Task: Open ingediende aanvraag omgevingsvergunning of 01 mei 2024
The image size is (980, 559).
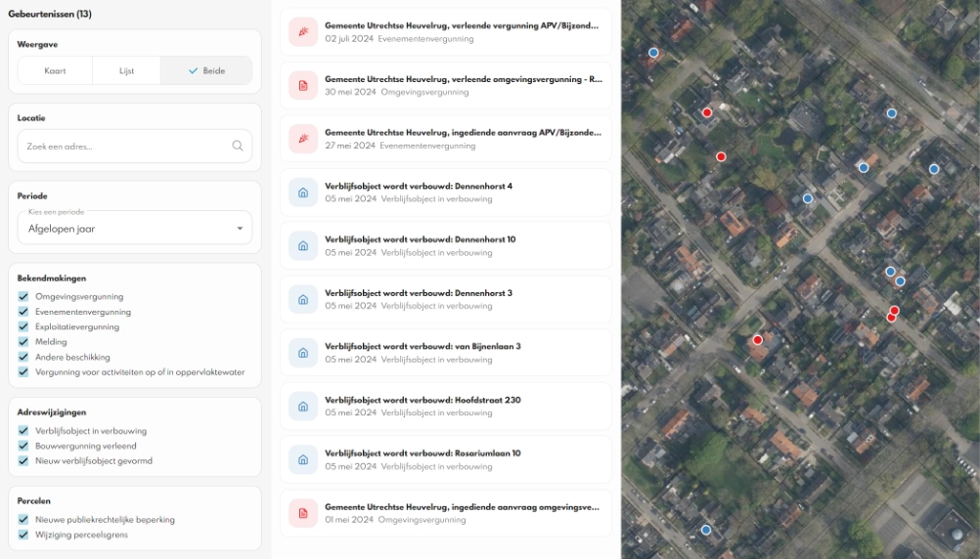Action: tap(446, 513)
